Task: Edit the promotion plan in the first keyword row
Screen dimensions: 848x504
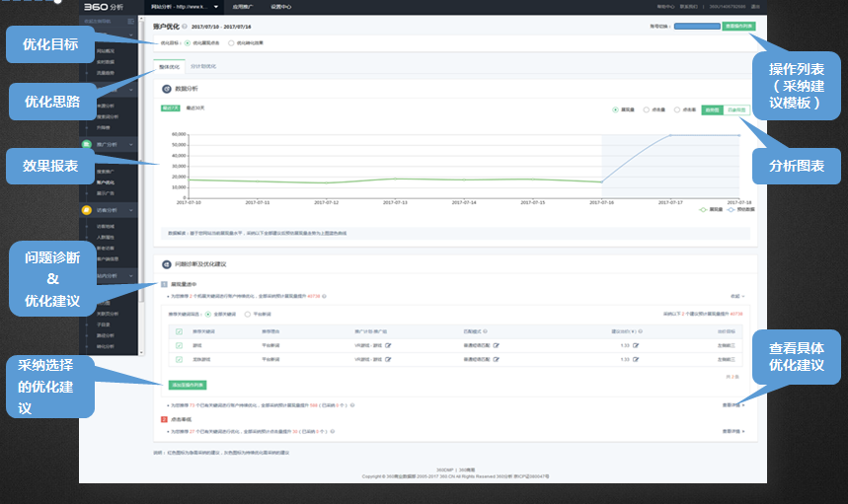Action: click(x=388, y=346)
